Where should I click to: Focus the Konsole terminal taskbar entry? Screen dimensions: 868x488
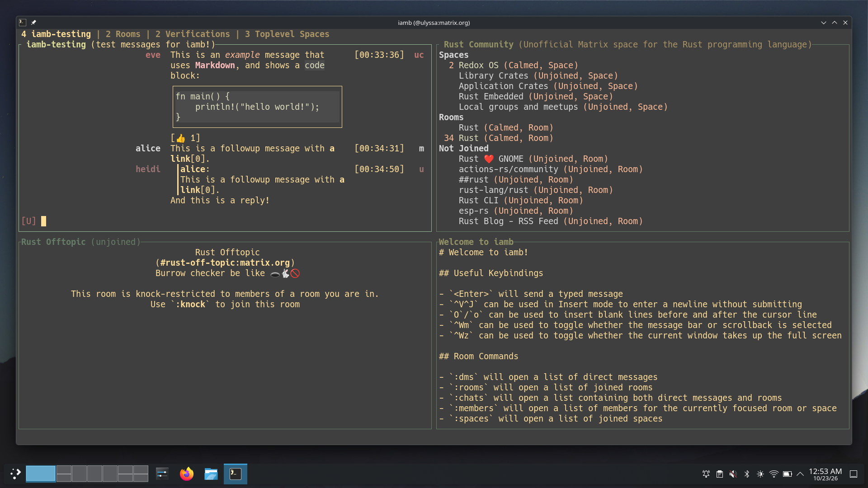coord(236,474)
